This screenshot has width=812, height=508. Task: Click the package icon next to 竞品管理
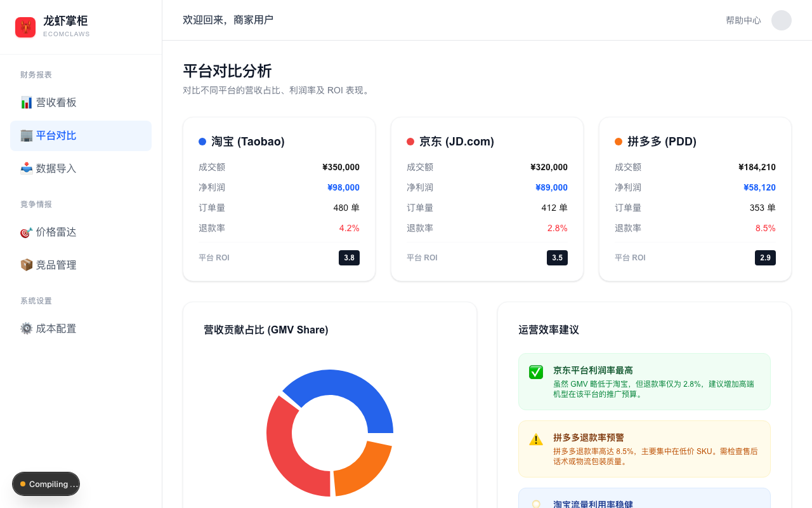[26, 264]
